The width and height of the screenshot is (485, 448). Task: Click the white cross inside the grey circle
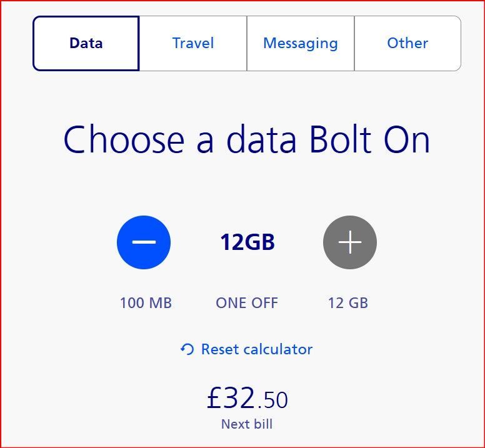click(350, 242)
